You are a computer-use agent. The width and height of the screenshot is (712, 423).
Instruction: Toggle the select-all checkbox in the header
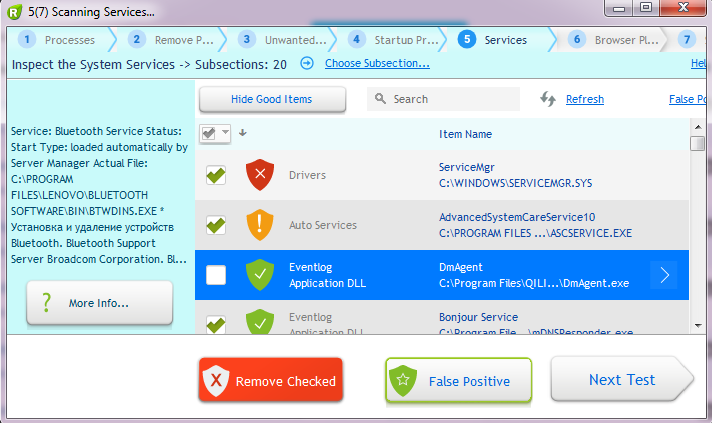(x=209, y=133)
